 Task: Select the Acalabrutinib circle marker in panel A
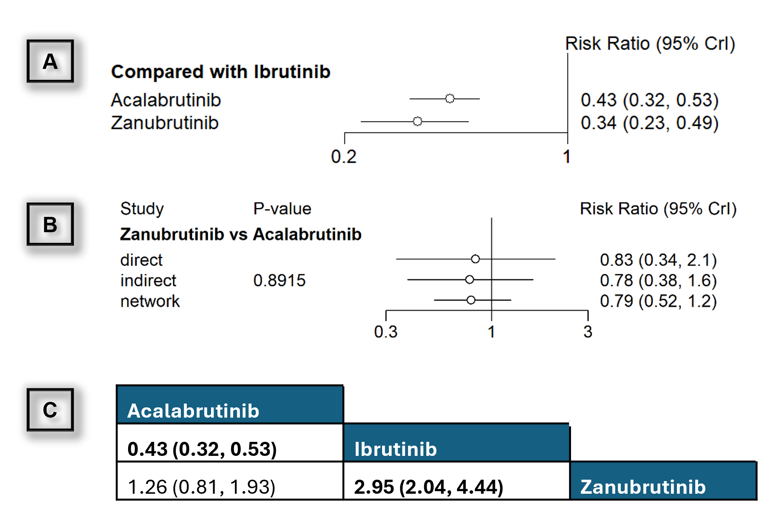click(450, 99)
